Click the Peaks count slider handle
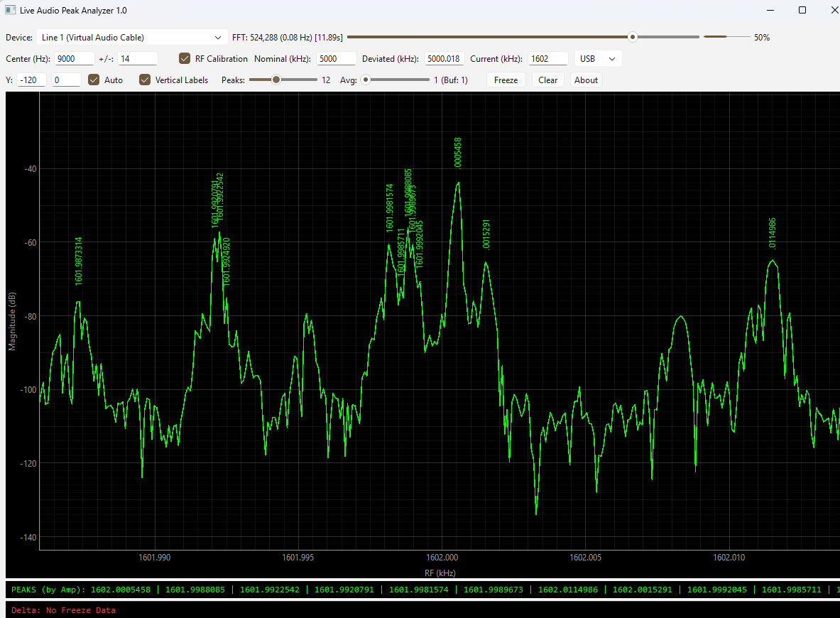Image resolution: width=840 pixels, height=618 pixels. tap(276, 80)
